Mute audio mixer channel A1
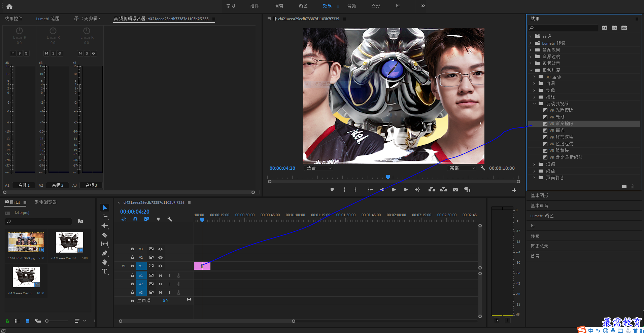 click(13, 53)
